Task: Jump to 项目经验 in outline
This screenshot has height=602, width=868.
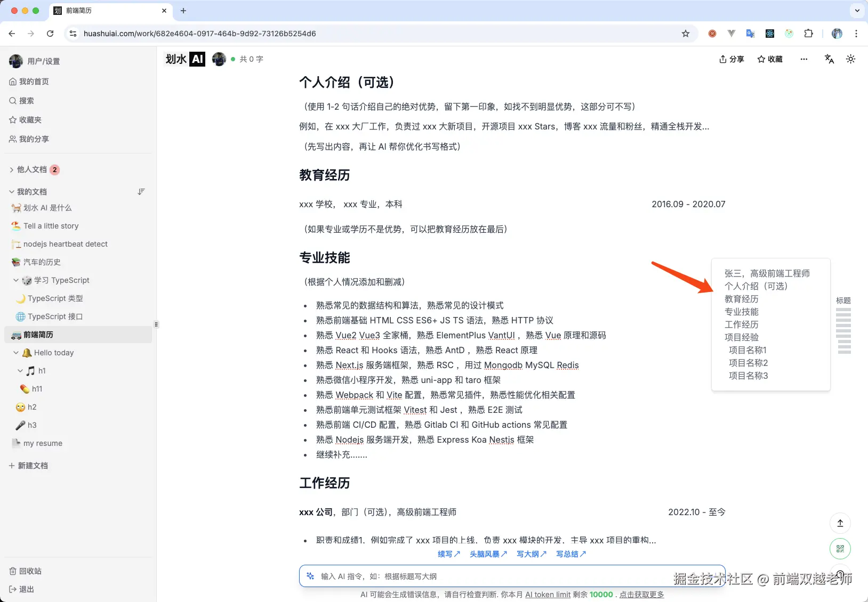Action: [741, 337]
